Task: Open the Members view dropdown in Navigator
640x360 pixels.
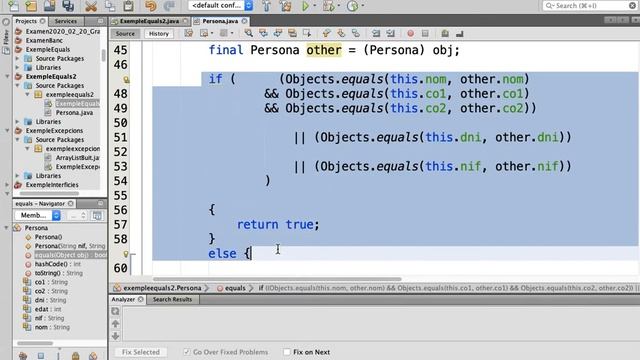Action: (x=38, y=216)
